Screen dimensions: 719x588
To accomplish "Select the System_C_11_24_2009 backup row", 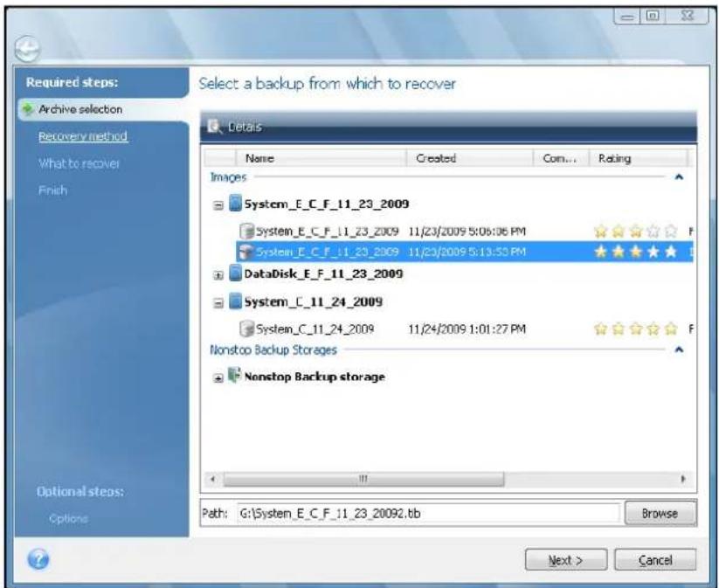I will pos(464,329).
